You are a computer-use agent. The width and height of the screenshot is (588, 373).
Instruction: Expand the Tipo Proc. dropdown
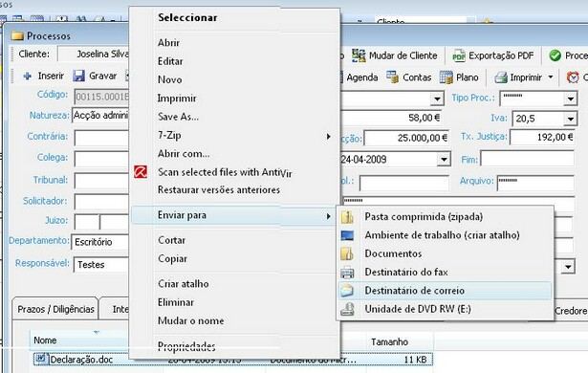click(570, 99)
